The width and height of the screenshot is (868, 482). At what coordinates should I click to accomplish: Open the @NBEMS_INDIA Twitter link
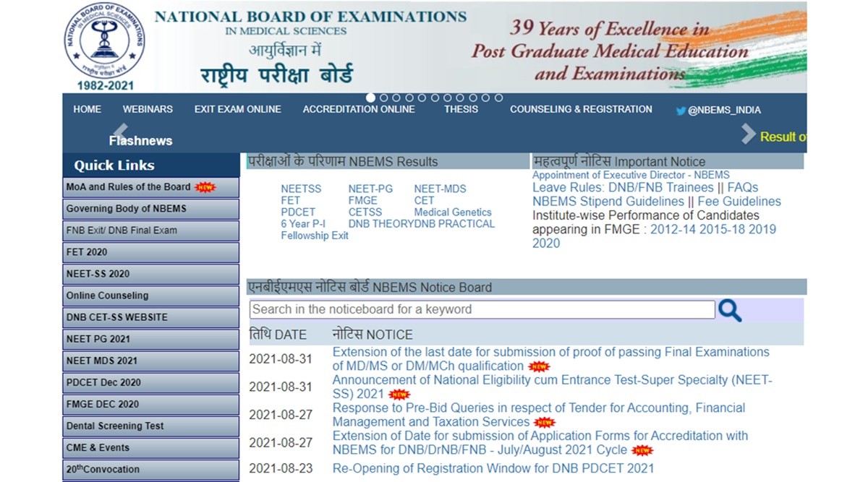pos(718,111)
